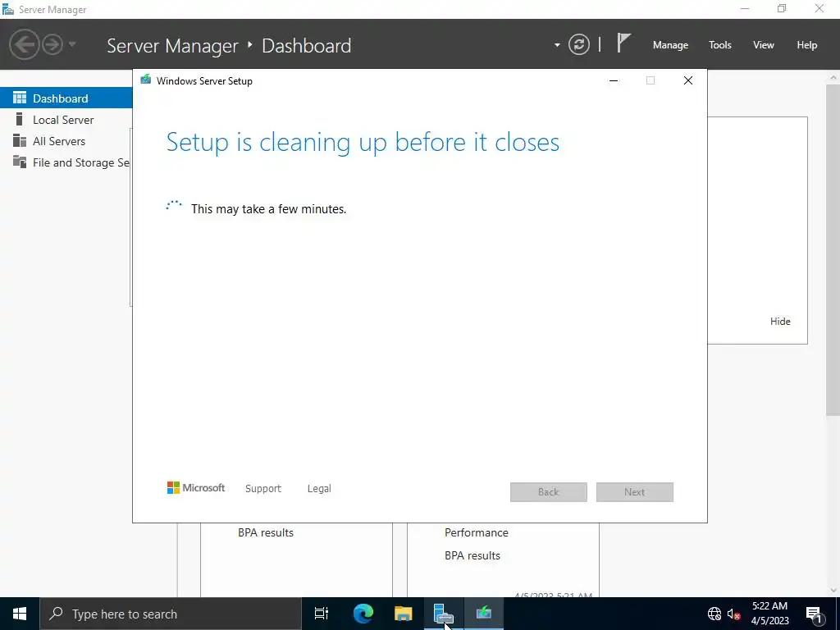Click the Server Manager title bar icon

tap(7, 9)
